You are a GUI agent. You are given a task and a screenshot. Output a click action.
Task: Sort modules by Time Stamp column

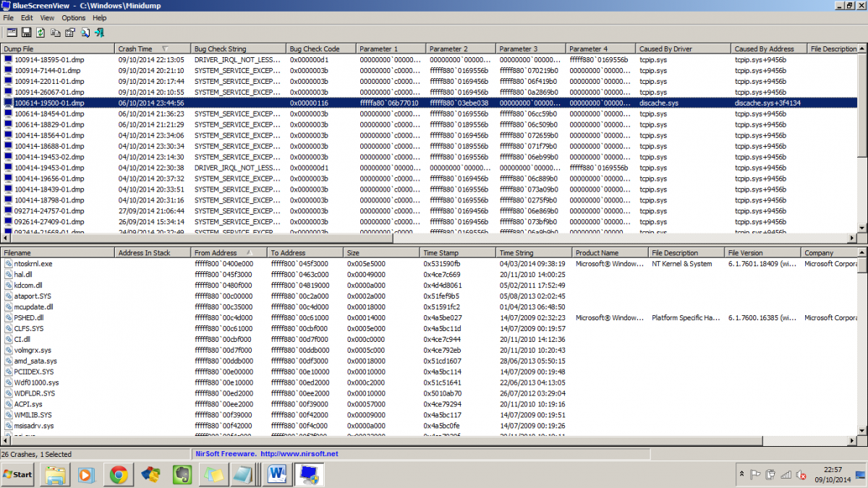[x=458, y=253]
